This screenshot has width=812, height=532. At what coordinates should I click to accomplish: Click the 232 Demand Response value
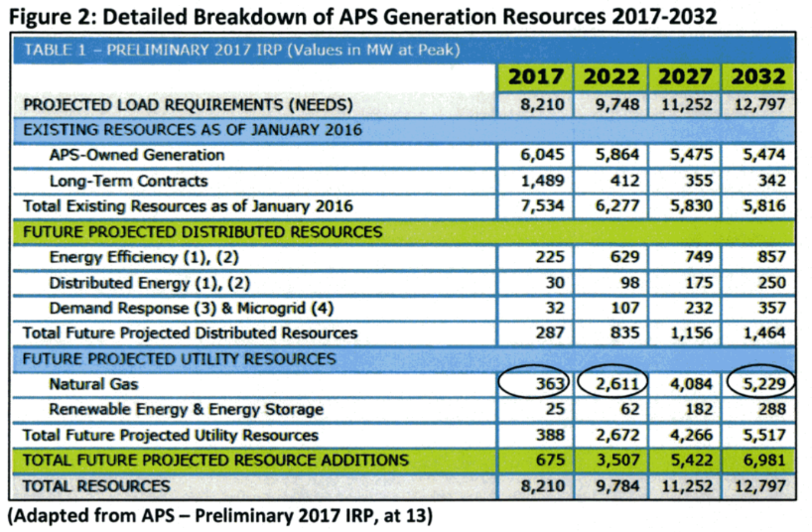tap(699, 308)
